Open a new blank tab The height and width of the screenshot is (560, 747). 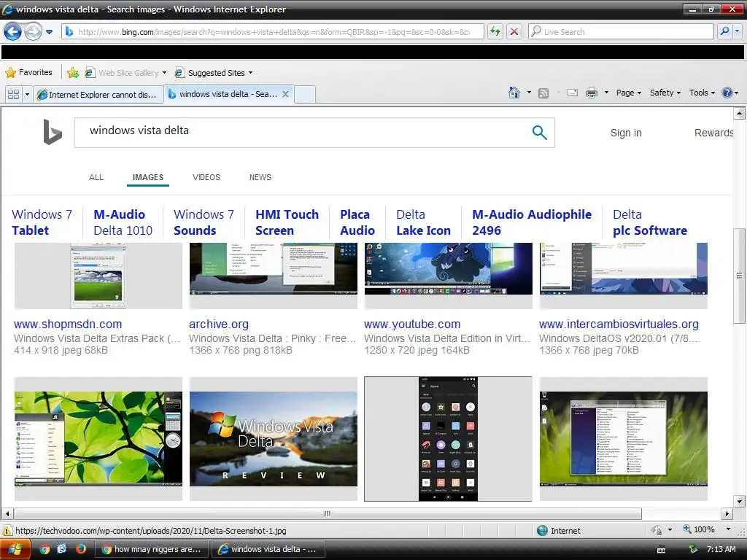click(305, 94)
